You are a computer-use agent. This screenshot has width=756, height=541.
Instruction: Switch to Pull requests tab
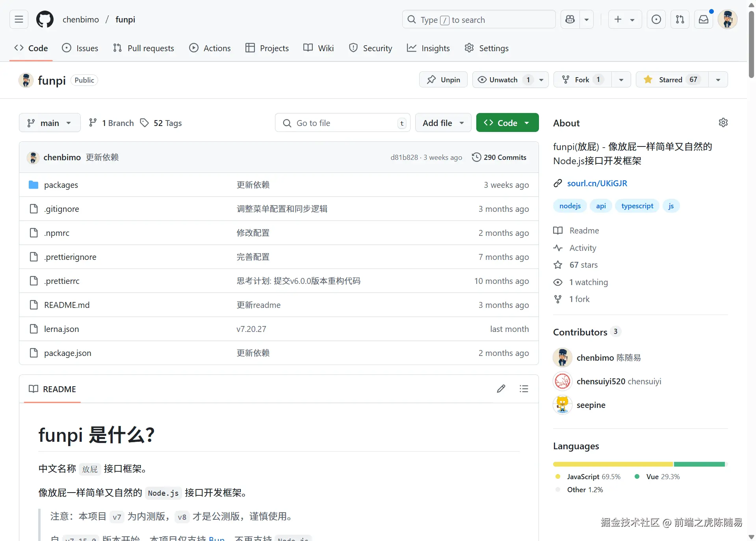(x=143, y=48)
